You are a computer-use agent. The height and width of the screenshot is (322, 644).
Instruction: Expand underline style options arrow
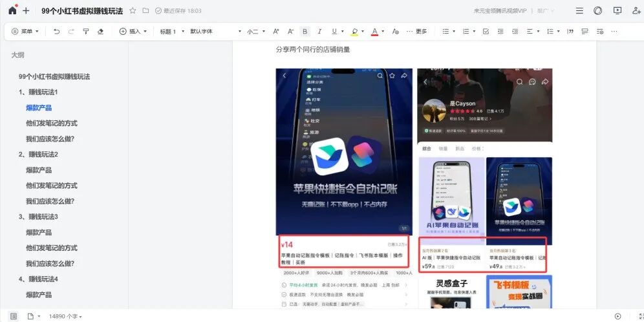tap(343, 31)
